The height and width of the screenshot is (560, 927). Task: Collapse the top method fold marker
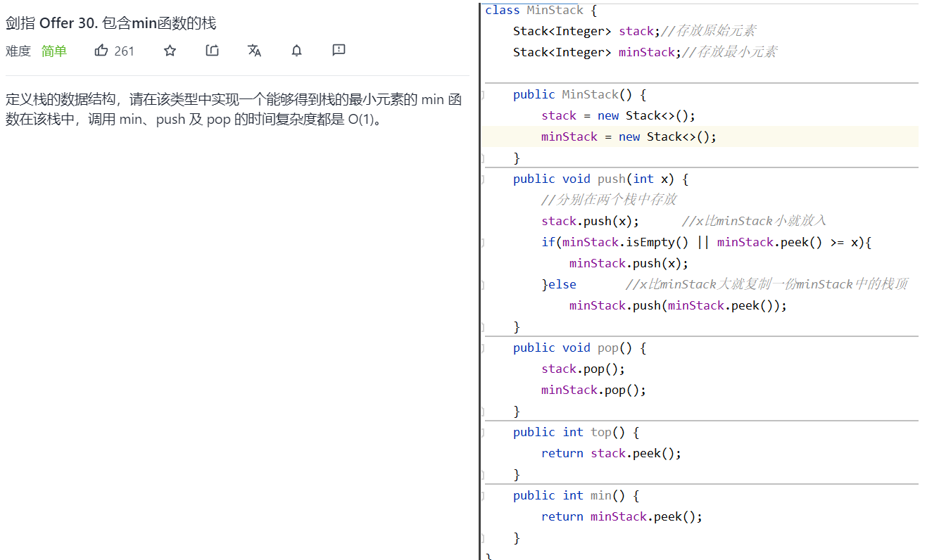tap(483, 432)
